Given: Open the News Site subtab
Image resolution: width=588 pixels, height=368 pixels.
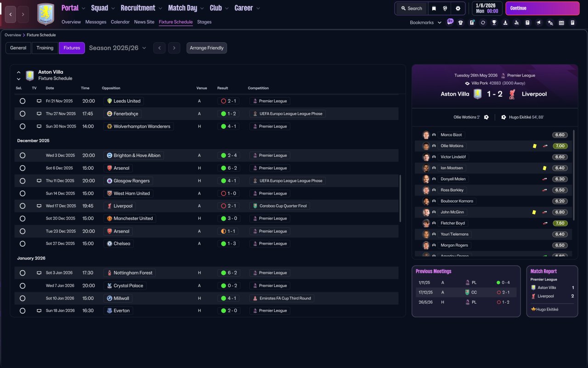Looking at the screenshot, I should pyautogui.click(x=144, y=22).
